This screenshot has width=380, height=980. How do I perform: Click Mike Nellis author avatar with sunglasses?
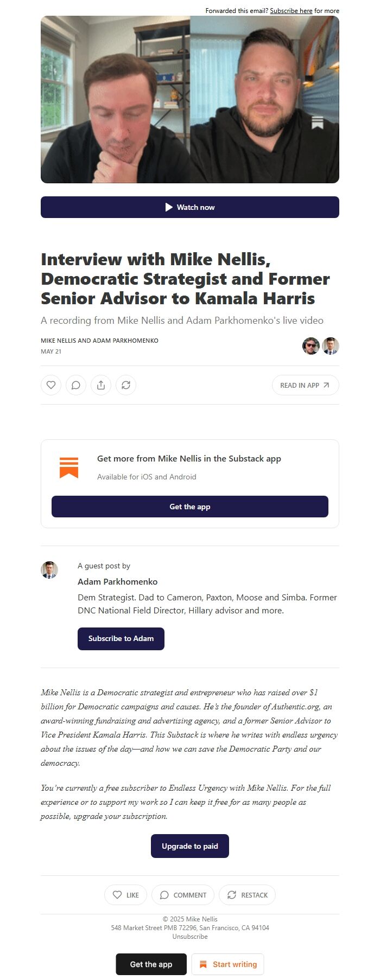[x=311, y=345]
